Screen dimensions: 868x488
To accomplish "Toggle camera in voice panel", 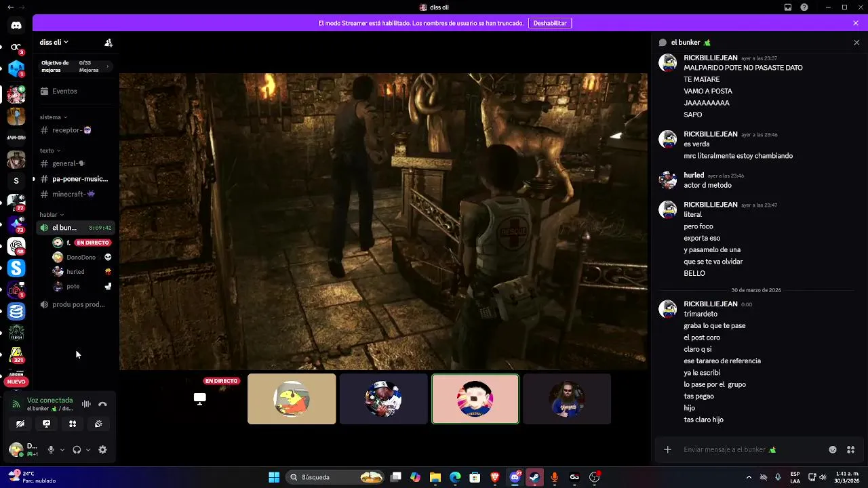I will (20, 424).
